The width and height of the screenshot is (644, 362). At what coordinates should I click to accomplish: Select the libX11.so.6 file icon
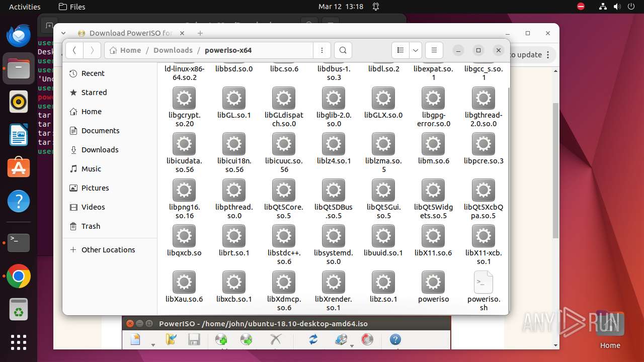click(433, 236)
